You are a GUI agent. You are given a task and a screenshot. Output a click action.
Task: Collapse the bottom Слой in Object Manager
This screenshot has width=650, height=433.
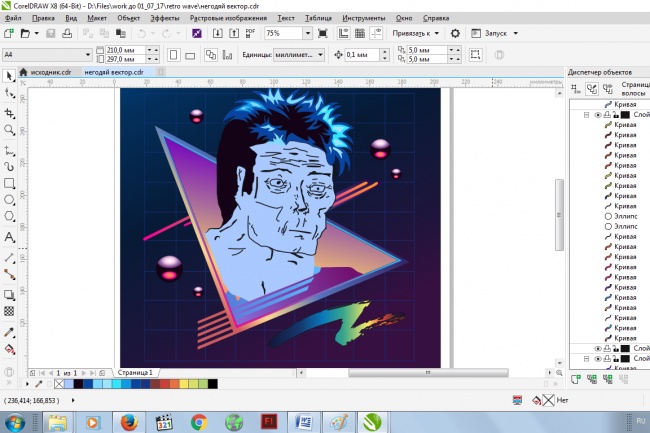pyautogui.click(x=586, y=359)
